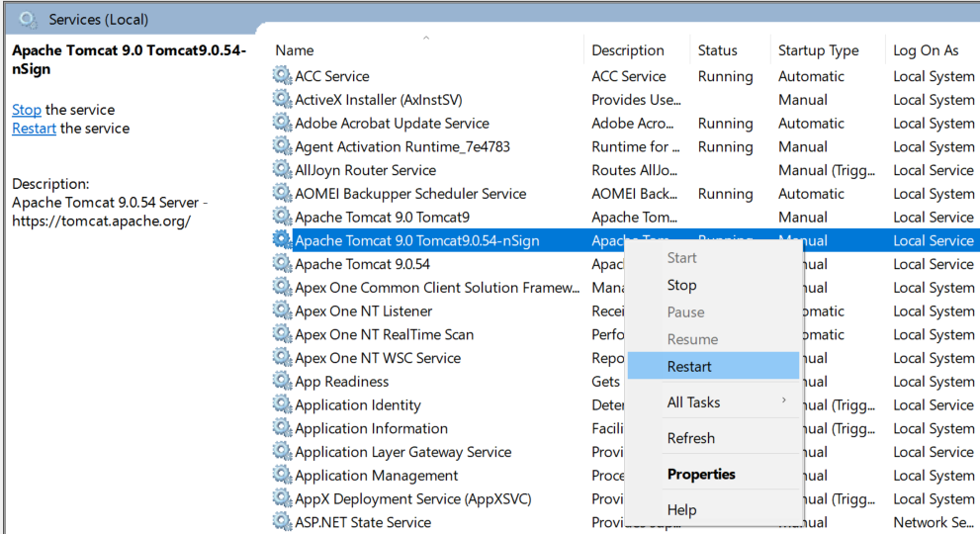The width and height of the screenshot is (980, 534).
Task: Click the gear icon for AllJoyn Router Service
Action: pyautogui.click(x=283, y=169)
